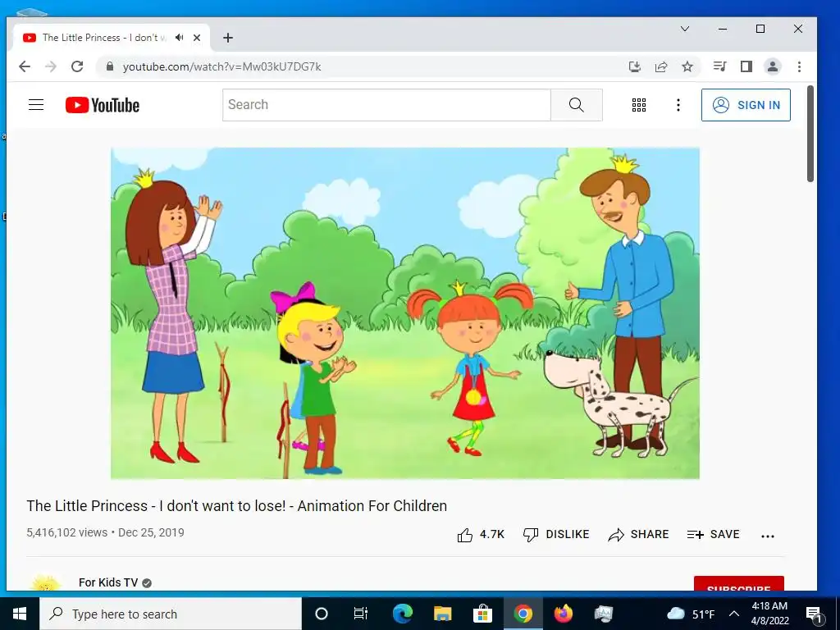
Task: Click SAVE to add video to playlist
Action: pyautogui.click(x=713, y=535)
